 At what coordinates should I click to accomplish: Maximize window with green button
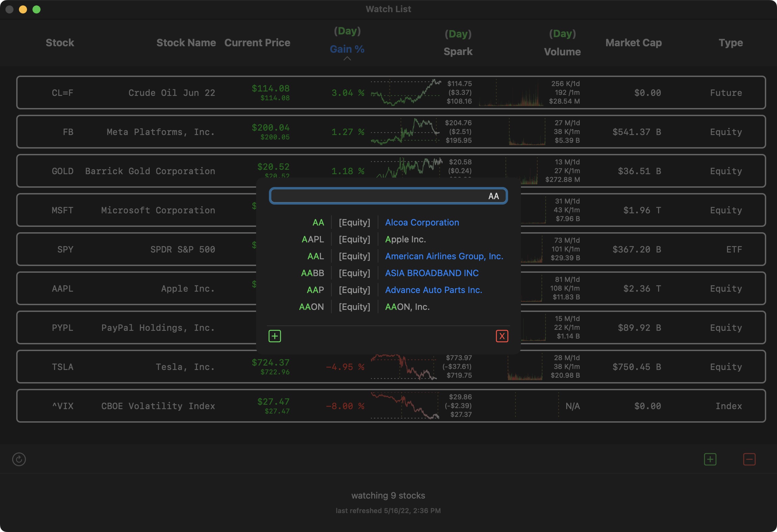(x=36, y=9)
